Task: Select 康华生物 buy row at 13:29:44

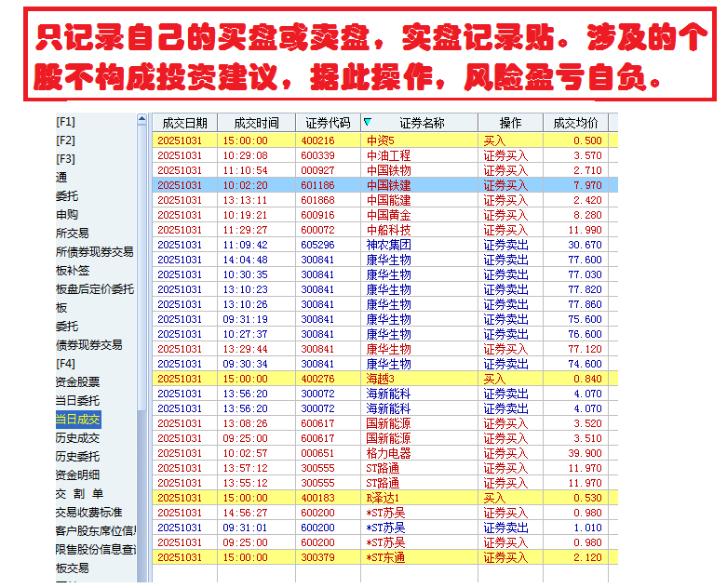Action: (x=384, y=349)
